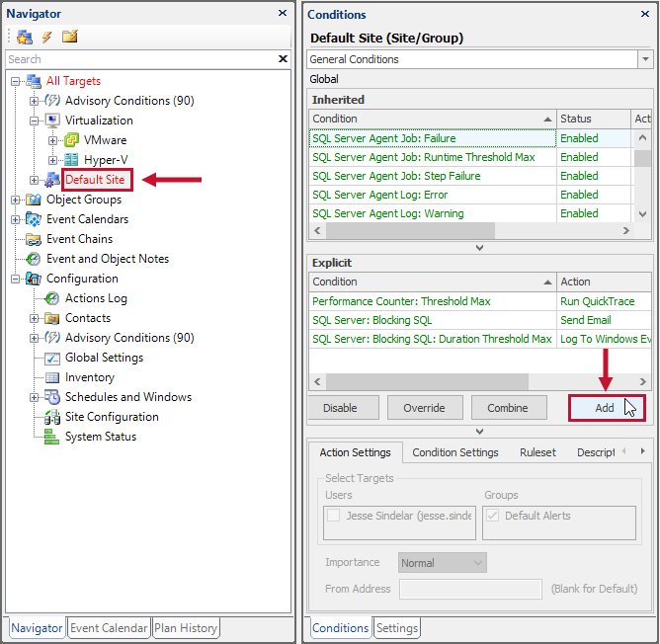The height and width of the screenshot is (644, 660).
Task: Click the Event and Object Notes icon
Action: pyautogui.click(x=34, y=259)
